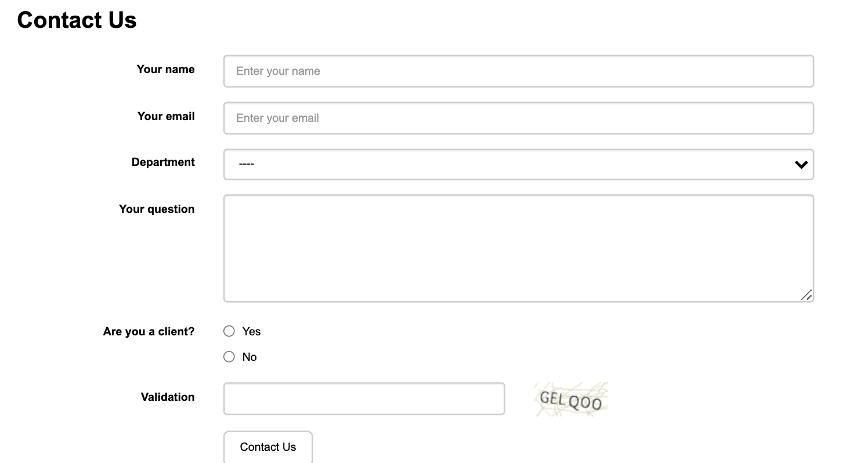Click the Yes label text

[252, 331]
